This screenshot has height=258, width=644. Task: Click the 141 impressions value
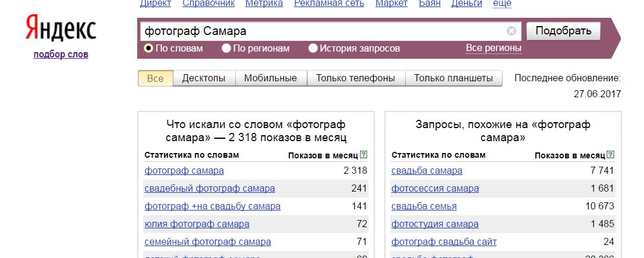pyautogui.click(x=359, y=206)
